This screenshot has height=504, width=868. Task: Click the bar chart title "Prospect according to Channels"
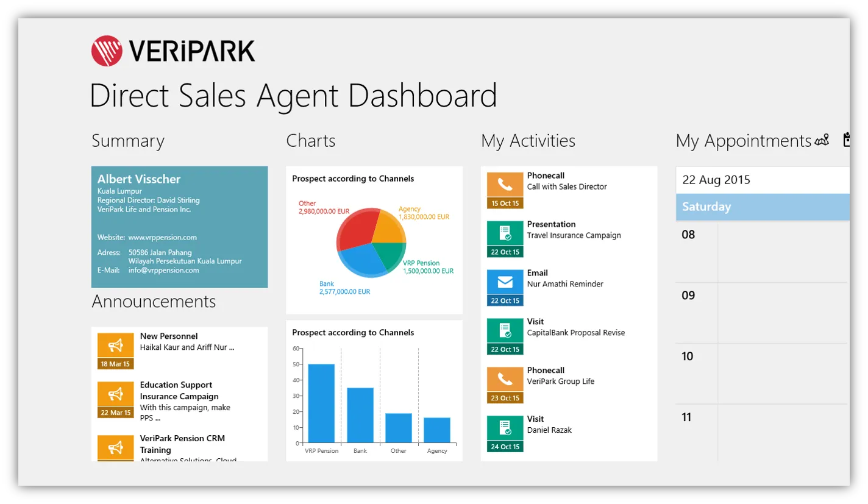coord(353,333)
